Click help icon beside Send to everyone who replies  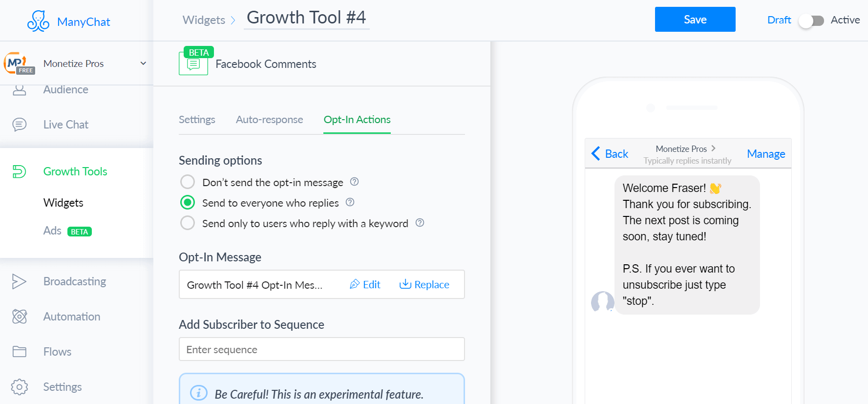[x=350, y=202]
